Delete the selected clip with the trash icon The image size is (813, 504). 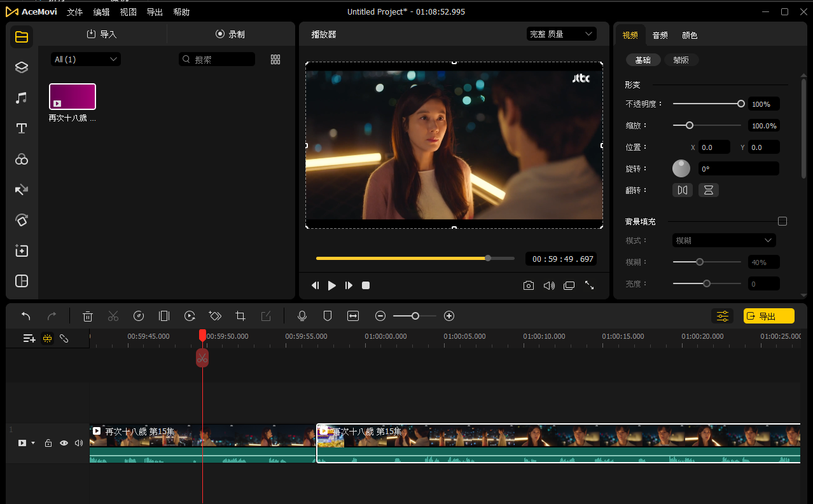click(88, 316)
